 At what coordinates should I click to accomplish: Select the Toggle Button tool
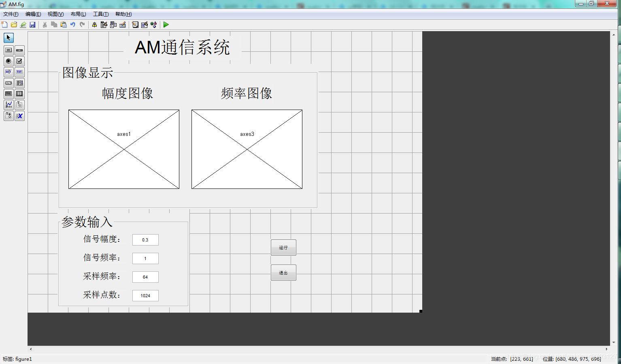[8, 94]
